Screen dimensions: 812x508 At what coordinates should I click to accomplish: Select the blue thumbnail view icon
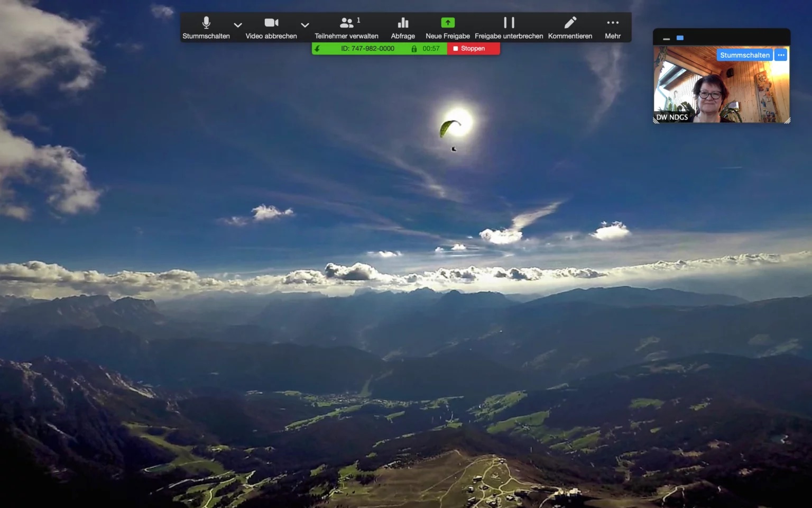click(x=680, y=38)
